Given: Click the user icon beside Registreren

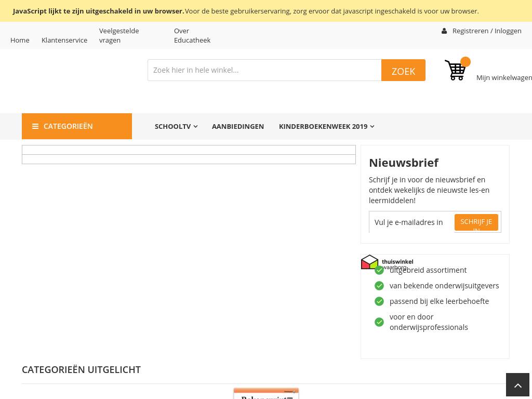Looking at the screenshot, I should (444, 31).
